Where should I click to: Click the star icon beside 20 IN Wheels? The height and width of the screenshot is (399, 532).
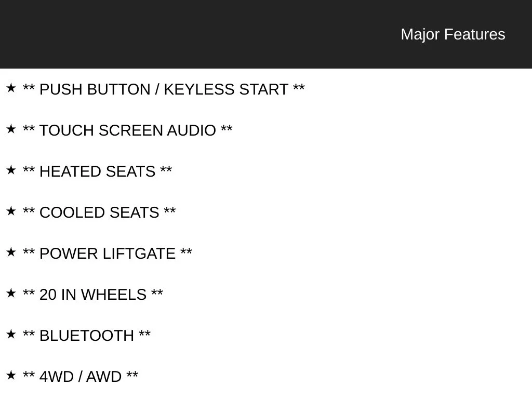pos(11,293)
